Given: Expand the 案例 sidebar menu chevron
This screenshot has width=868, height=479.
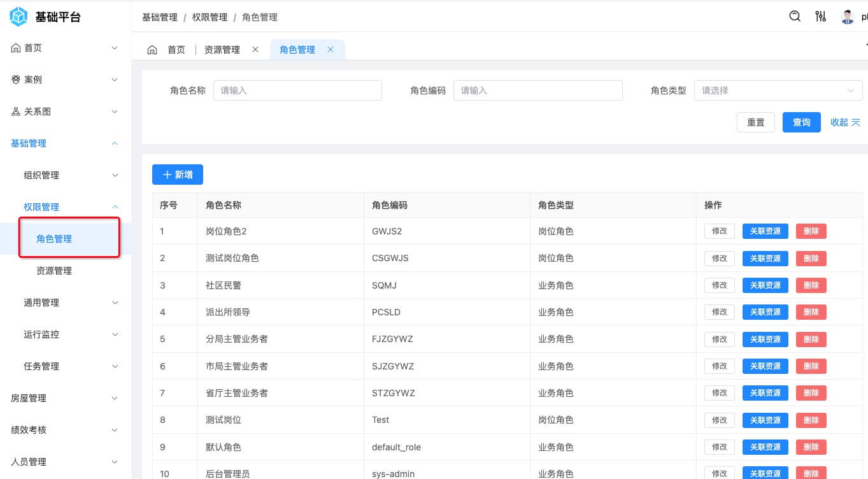Looking at the screenshot, I should (x=115, y=80).
